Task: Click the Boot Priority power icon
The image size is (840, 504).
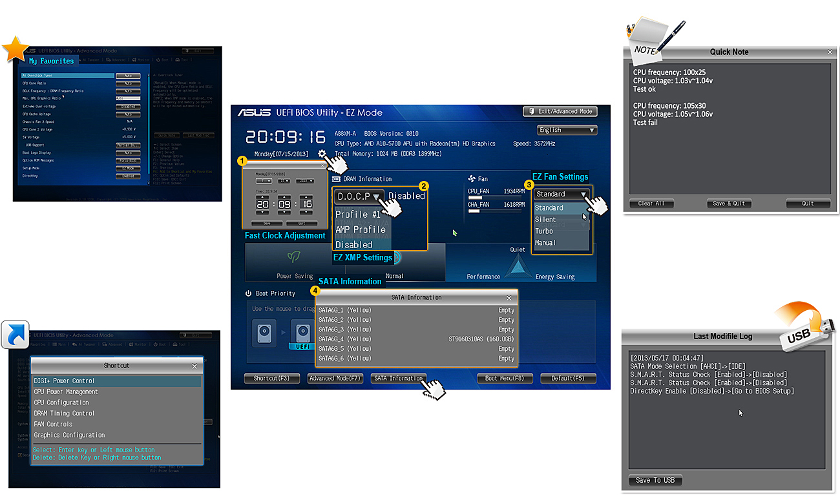Action: pos(249,293)
